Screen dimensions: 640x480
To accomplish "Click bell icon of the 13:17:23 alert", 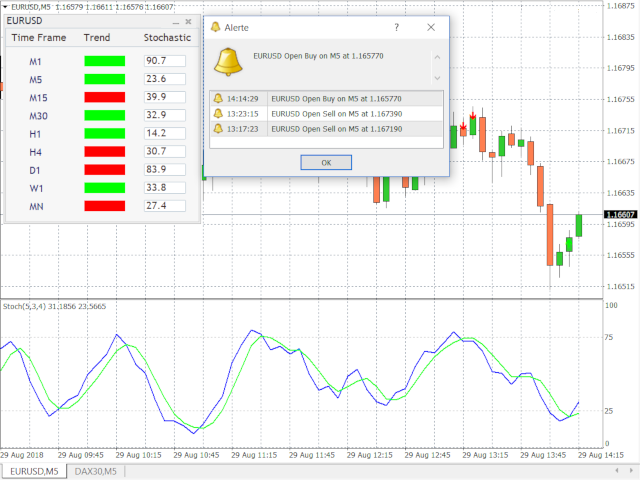I will [218, 129].
